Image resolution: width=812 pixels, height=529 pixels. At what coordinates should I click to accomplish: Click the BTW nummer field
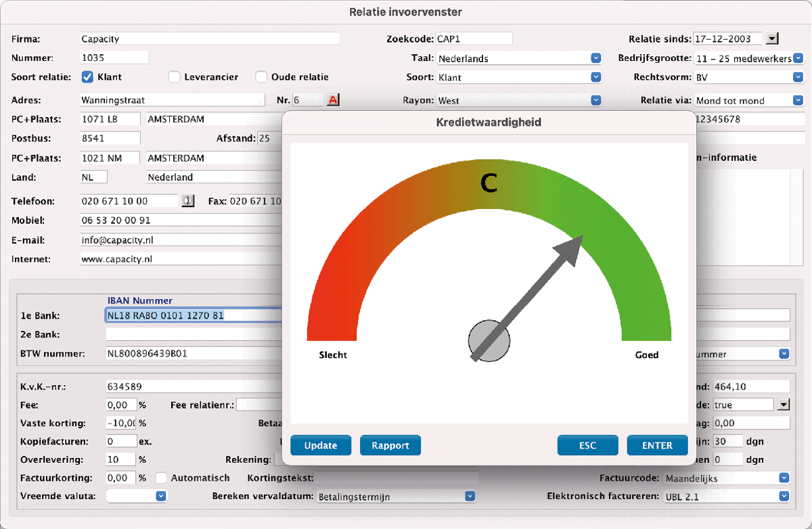193,353
